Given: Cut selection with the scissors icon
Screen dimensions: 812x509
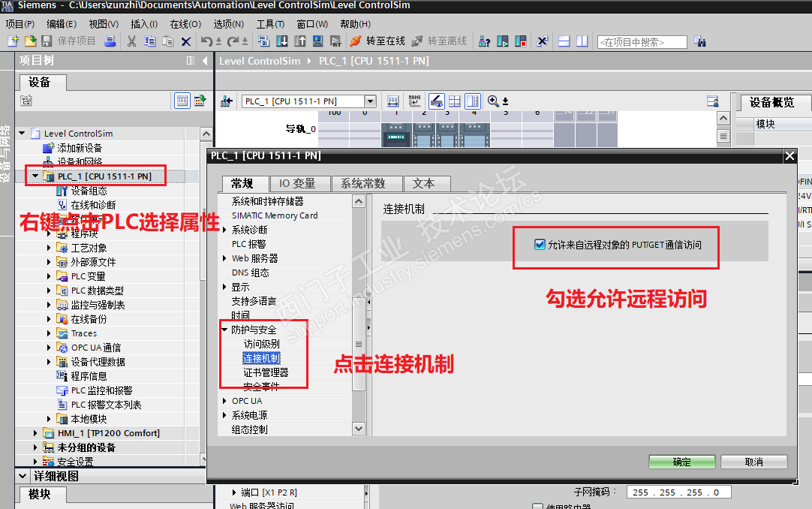Looking at the screenshot, I should pyautogui.click(x=132, y=41).
